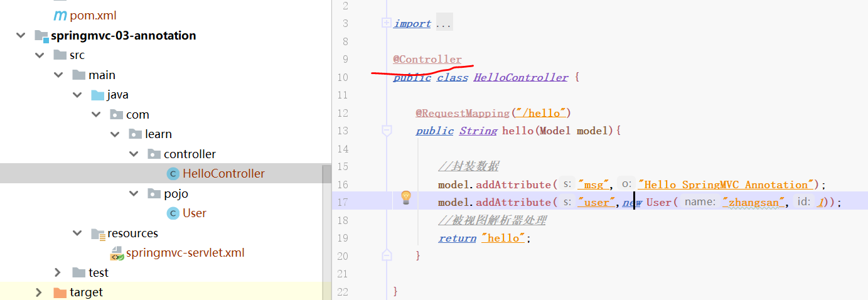This screenshot has height=300, width=868.
Task: Click the resources folder icon
Action: pyautogui.click(x=97, y=233)
